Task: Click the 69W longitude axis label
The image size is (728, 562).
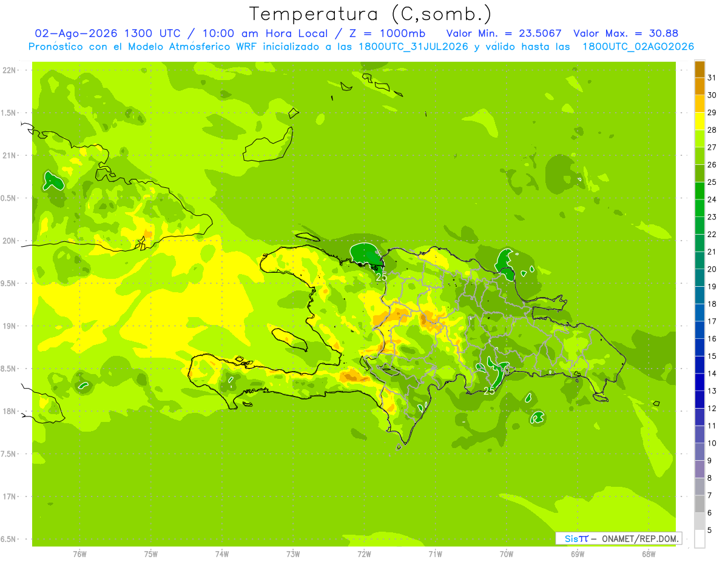Action: pyautogui.click(x=578, y=554)
